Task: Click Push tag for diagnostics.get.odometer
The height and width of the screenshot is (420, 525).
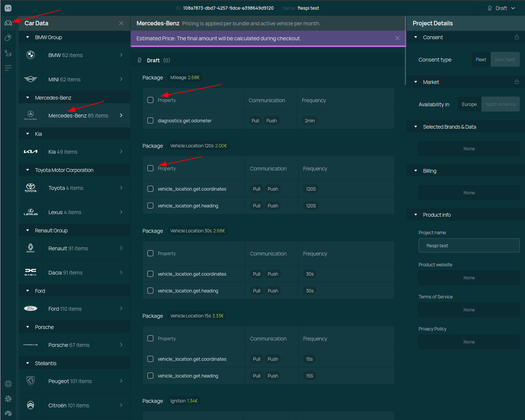Action: click(x=272, y=120)
